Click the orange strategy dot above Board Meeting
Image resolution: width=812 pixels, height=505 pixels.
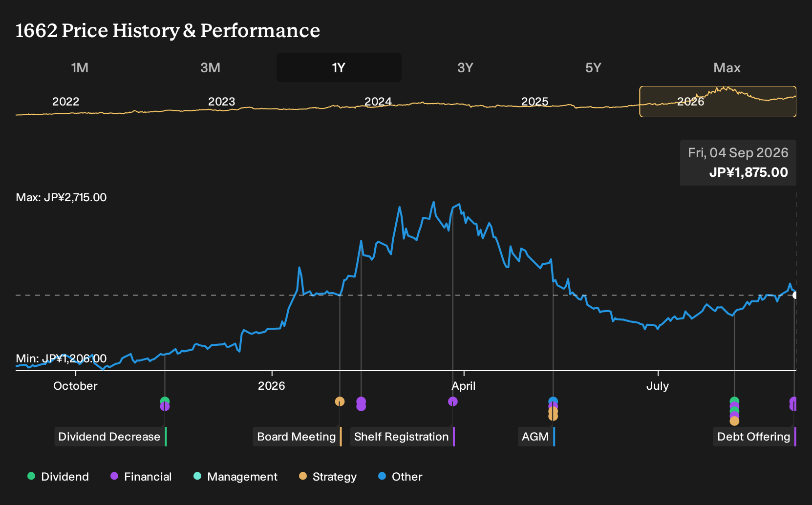click(340, 401)
